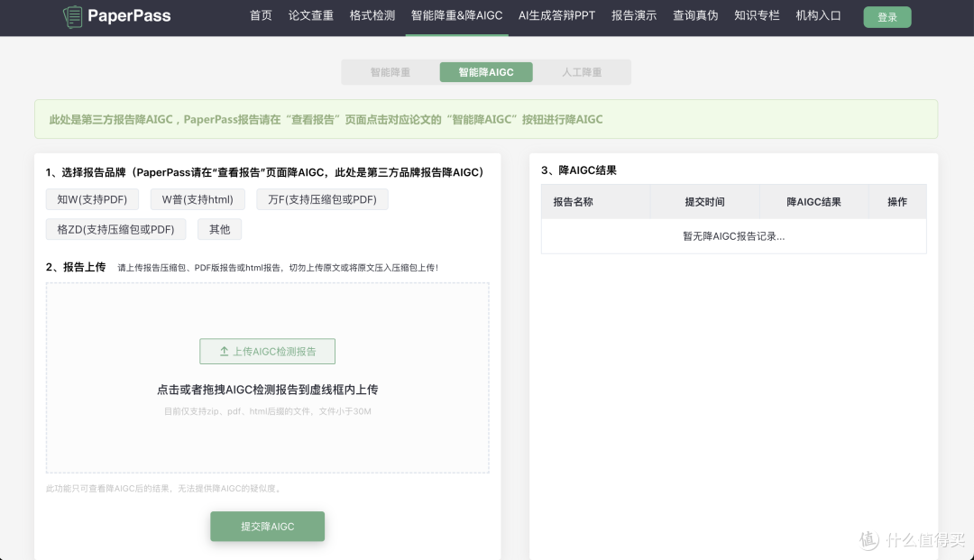Image resolution: width=974 pixels, height=560 pixels.
Task: Click the upload arrow icon in upload button
Action: [x=225, y=352]
